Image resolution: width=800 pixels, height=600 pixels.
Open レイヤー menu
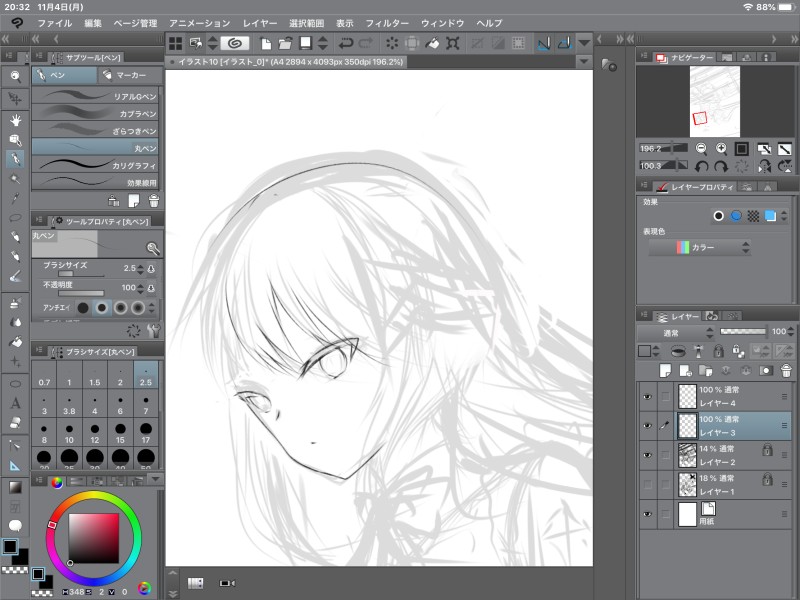click(260, 23)
